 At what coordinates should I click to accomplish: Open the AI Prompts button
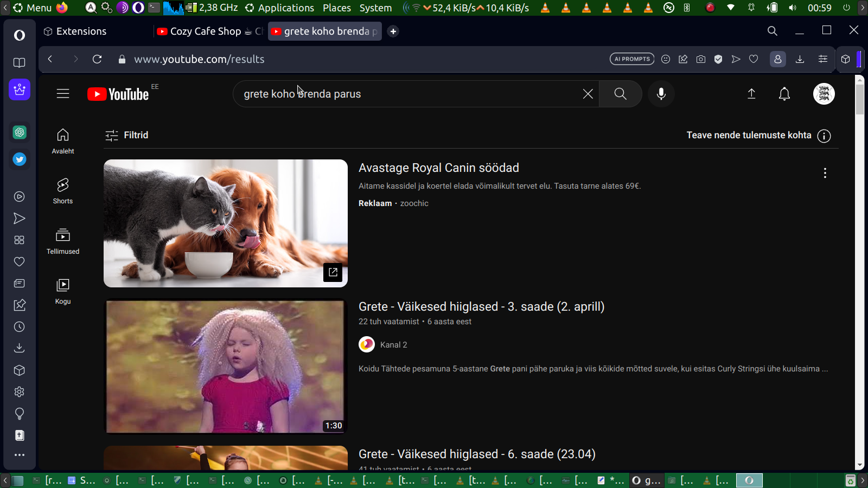pyautogui.click(x=632, y=59)
